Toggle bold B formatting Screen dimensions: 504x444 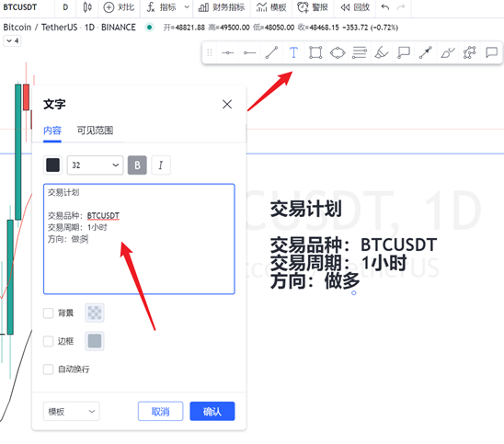point(137,165)
